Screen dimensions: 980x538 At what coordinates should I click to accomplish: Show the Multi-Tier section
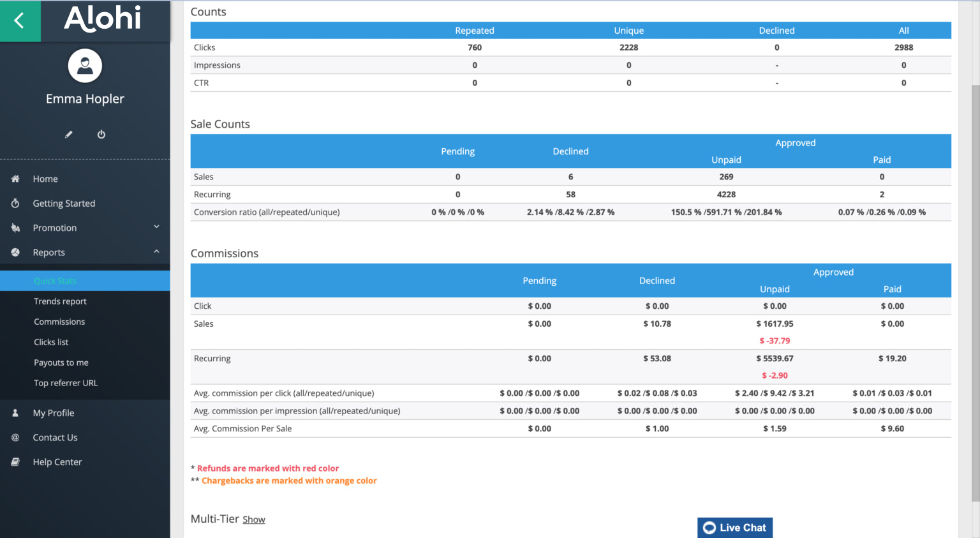tap(253, 520)
